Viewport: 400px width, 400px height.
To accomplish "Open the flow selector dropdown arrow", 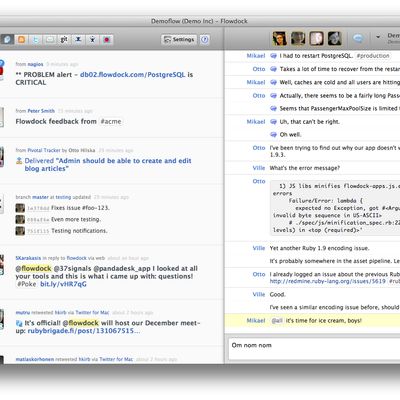I will pyautogui.click(x=378, y=37).
